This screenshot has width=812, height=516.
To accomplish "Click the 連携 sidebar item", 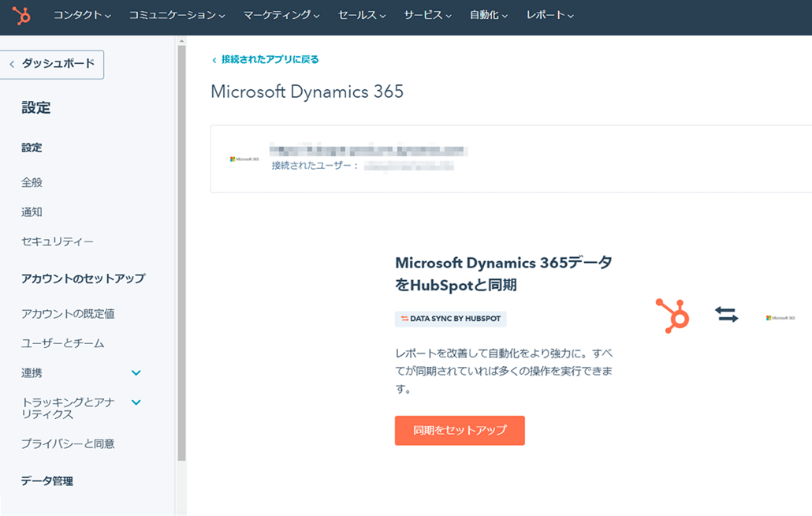I will [32, 373].
